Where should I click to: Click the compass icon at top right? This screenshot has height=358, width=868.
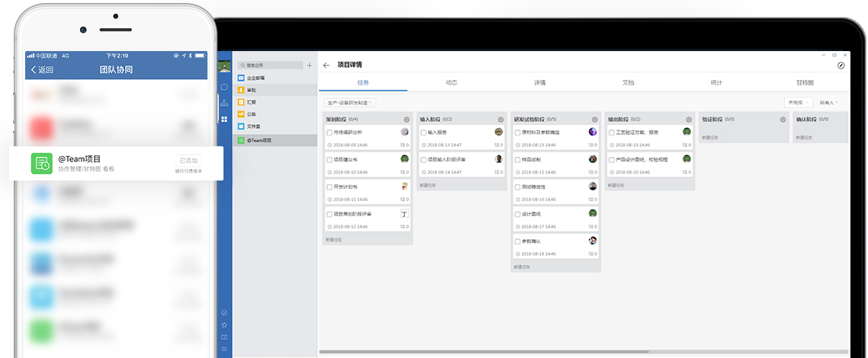(x=841, y=66)
